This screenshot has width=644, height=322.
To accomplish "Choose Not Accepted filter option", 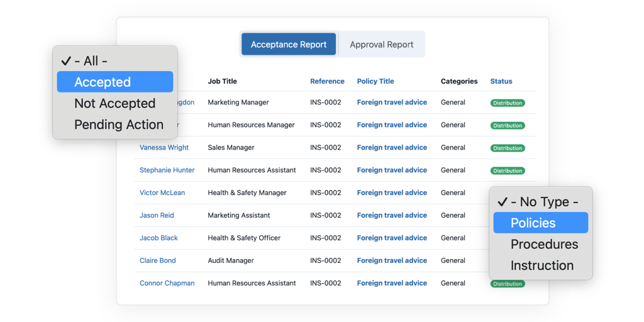I will click(x=114, y=104).
